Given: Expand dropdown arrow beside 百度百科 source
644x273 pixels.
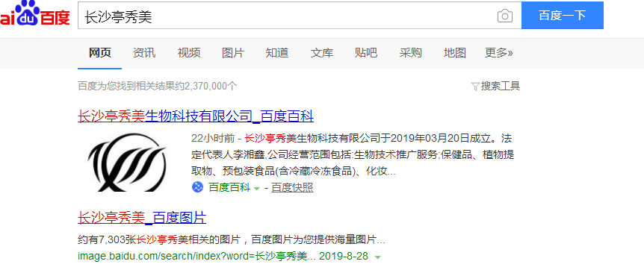Looking at the screenshot, I should tap(257, 189).
